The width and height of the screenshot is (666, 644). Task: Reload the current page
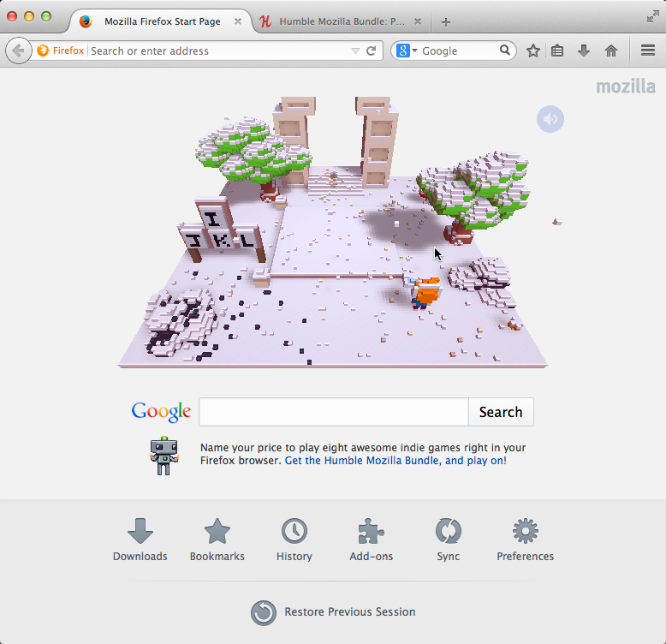[371, 51]
